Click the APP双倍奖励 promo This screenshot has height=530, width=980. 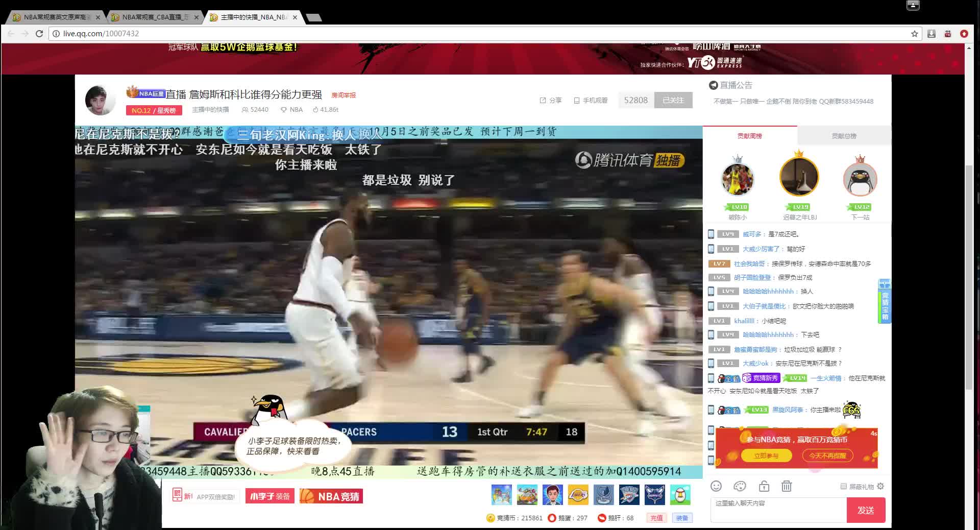[205, 496]
